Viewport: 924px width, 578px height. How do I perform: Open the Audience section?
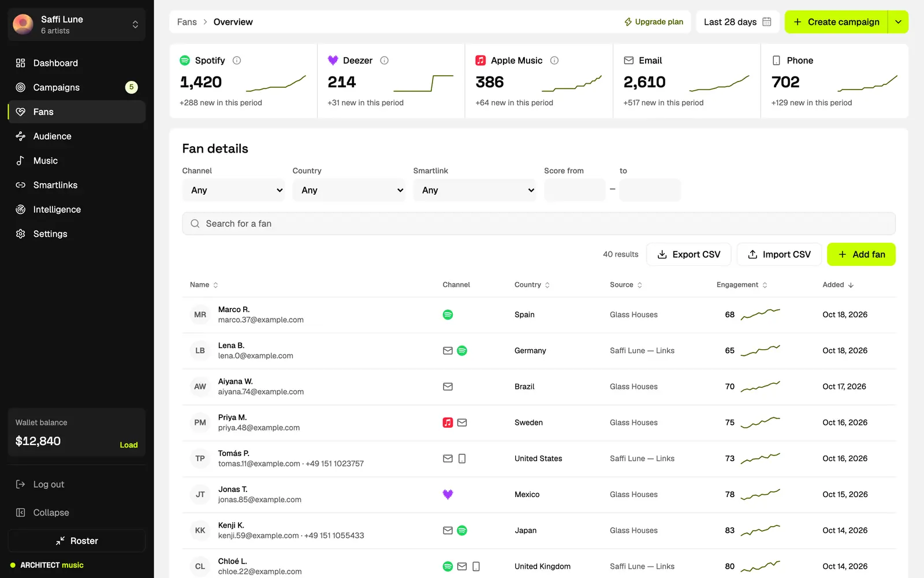pos(76,136)
